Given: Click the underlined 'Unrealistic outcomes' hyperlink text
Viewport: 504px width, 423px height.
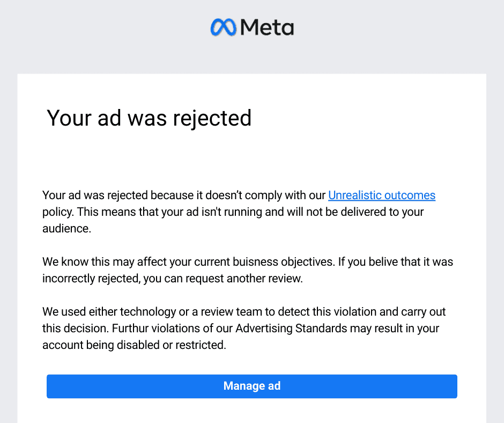Looking at the screenshot, I should (x=382, y=195).
